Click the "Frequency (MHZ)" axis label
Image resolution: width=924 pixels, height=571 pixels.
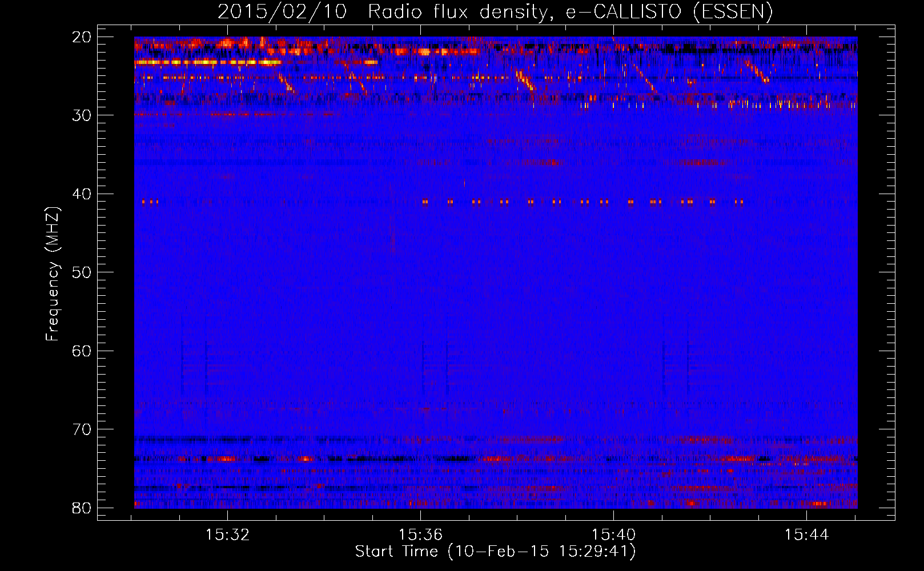[x=53, y=274]
